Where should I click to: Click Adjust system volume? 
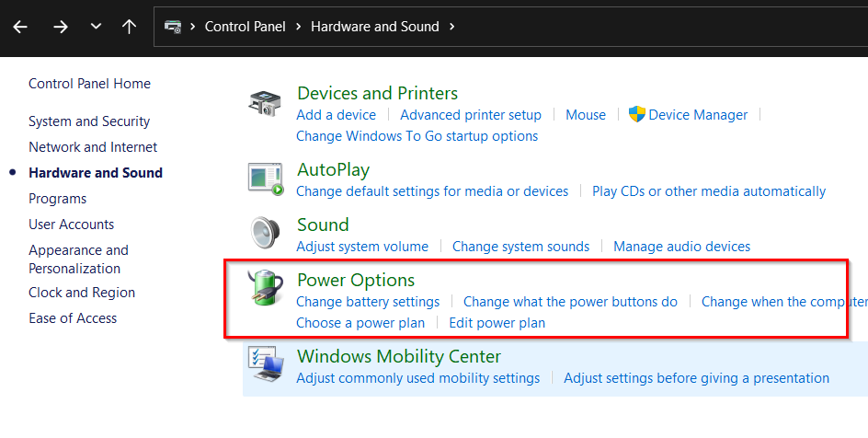(x=362, y=247)
